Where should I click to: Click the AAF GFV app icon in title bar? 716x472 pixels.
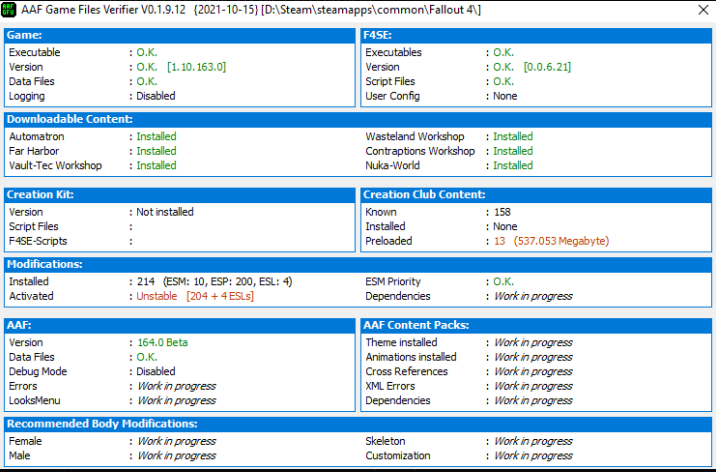(9, 10)
